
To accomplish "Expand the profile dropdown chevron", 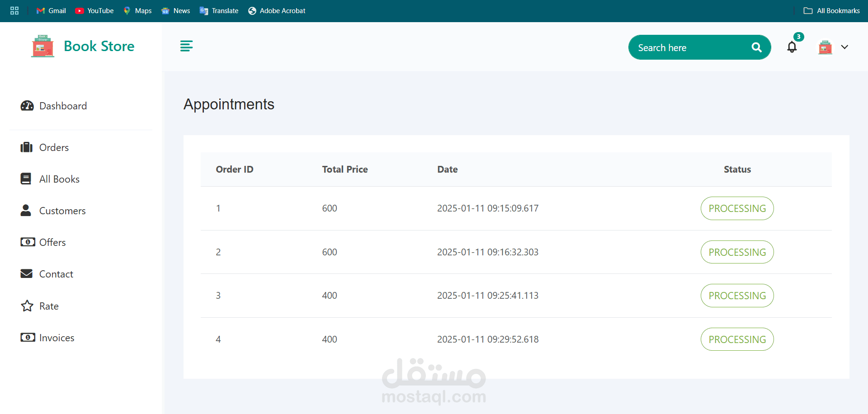I will point(844,47).
